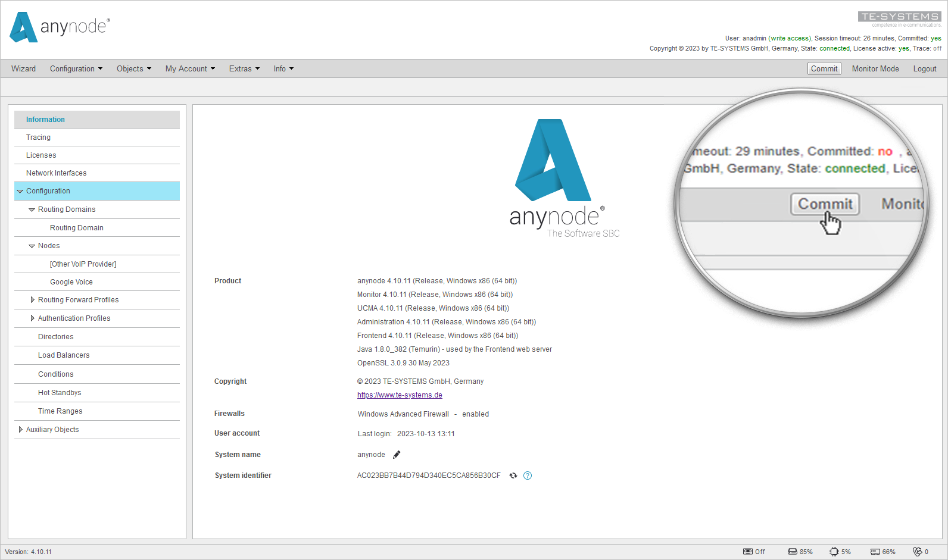Open the My Account dropdown menu
Image resolution: width=948 pixels, height=560 pixels.
coord(190,68)
